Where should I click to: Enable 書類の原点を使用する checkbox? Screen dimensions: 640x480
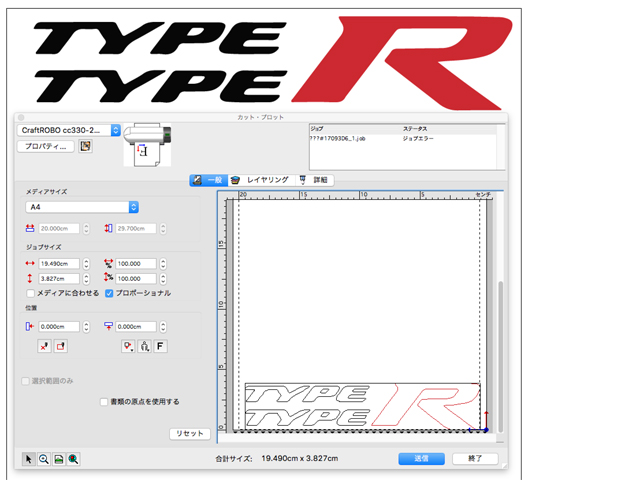pyautogui.click(x=104, y=402)
